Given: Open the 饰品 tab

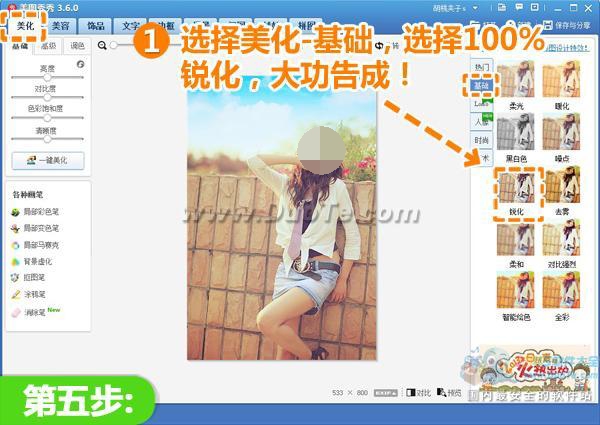Looking at the screenshot, I should 95,25.
